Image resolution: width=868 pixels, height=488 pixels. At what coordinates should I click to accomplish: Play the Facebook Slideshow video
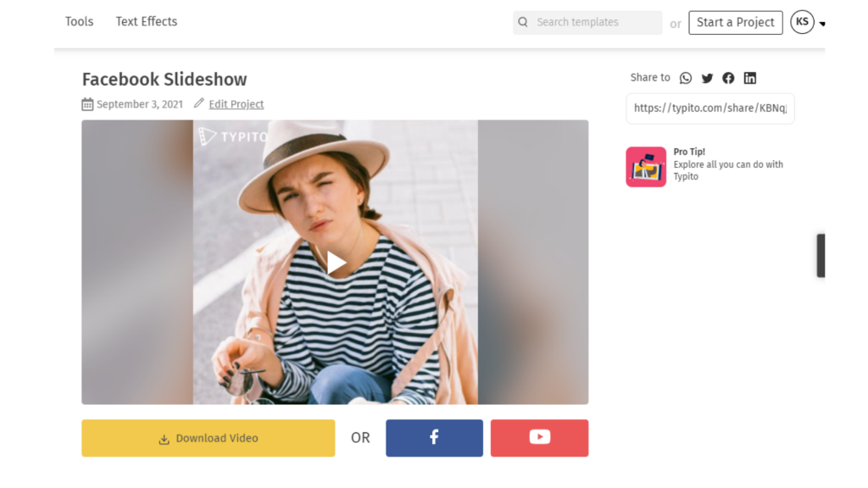coord(336,263)
